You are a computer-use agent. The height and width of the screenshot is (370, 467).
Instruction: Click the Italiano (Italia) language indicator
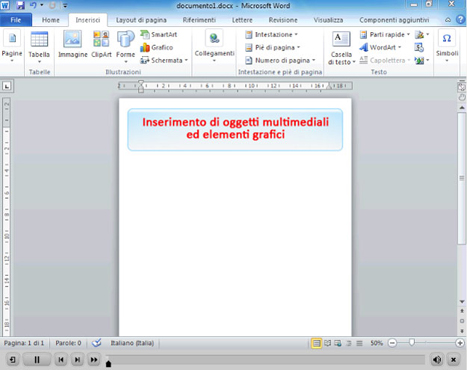[132, 343]
